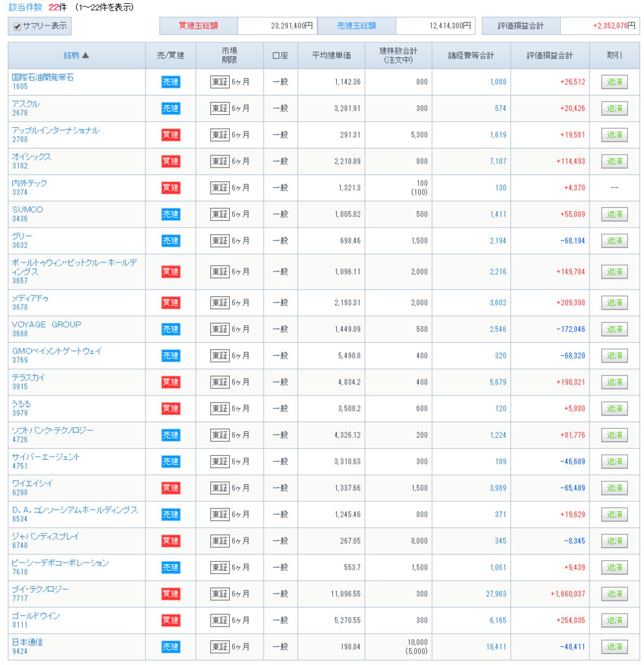
Task: Click 買建 badge in ゴールドウイン row
Action: pyautogui.click(x=171, y=620)
